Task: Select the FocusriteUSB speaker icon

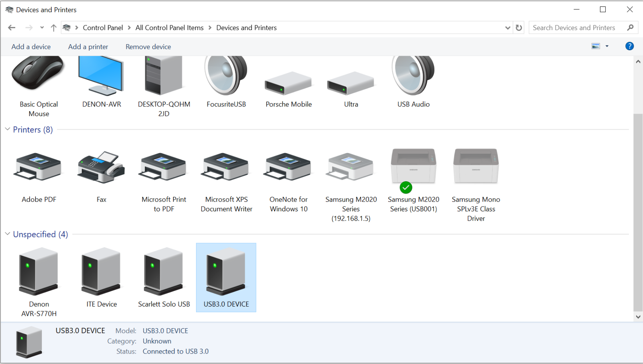Action: coord(226,76)
